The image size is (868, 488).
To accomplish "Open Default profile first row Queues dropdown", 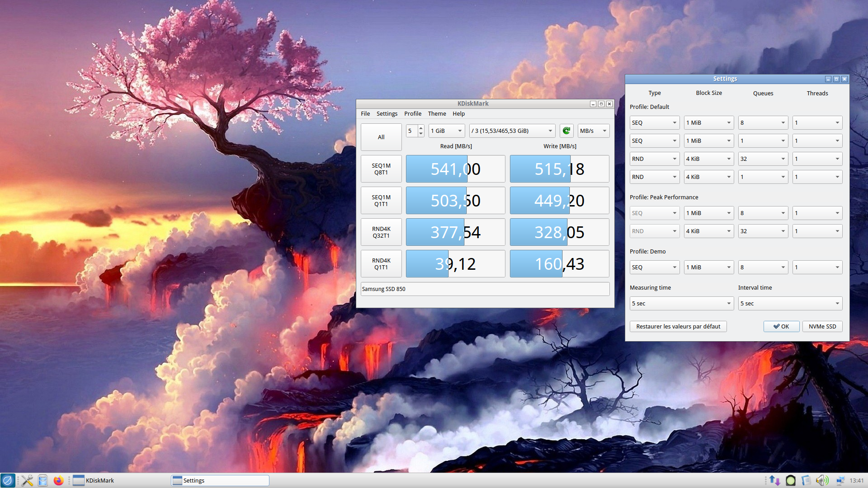I will coord(763,122).
